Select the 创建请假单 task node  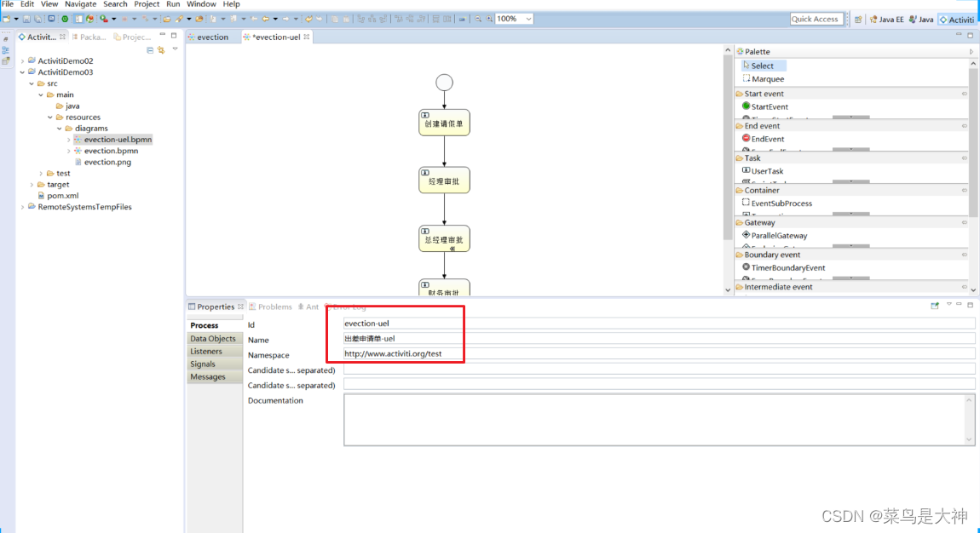[x=444, y=123]
